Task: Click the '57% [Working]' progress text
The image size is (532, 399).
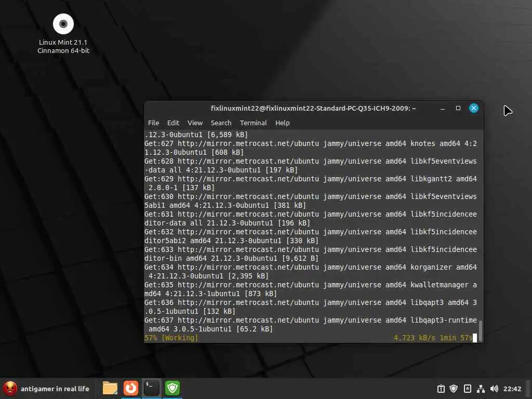Action: [x=171, y=338]
